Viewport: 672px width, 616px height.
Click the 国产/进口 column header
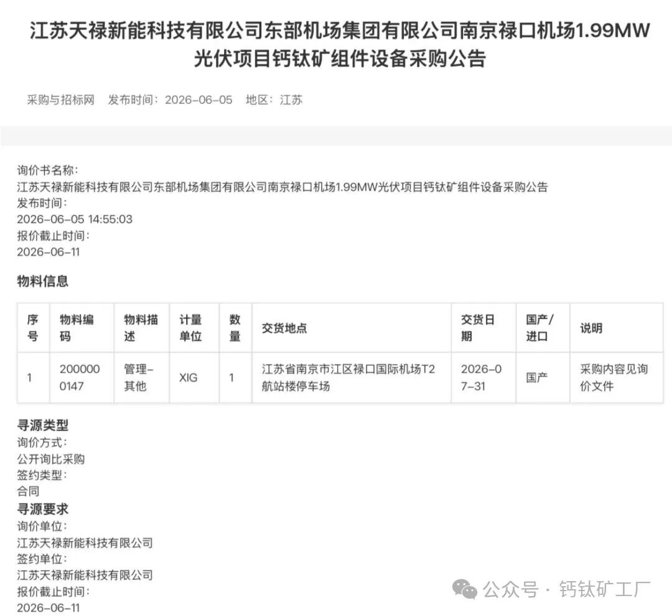pos(543,328)
